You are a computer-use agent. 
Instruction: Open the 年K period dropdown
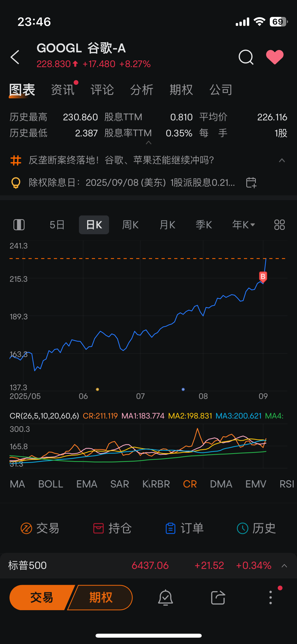point(243,225)
